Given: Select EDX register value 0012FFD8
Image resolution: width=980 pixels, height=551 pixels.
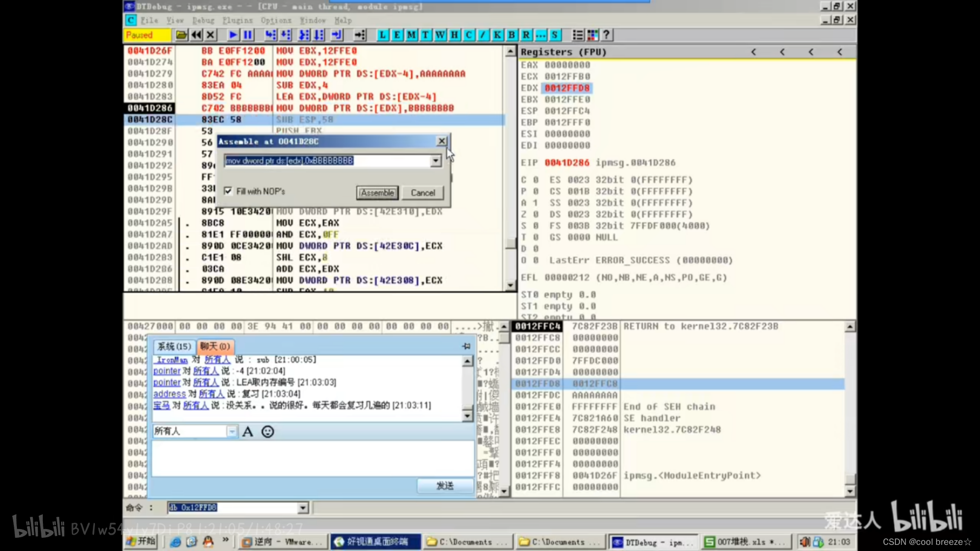Looking at the screenshot, I should (567, 88).
